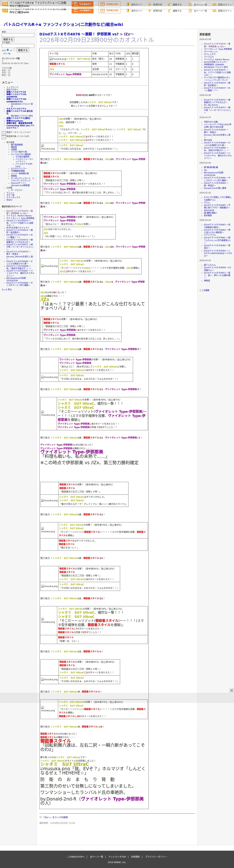Click ここを編集 in the right sidebar
Screen dimensions: 234x868
[204, 290]
